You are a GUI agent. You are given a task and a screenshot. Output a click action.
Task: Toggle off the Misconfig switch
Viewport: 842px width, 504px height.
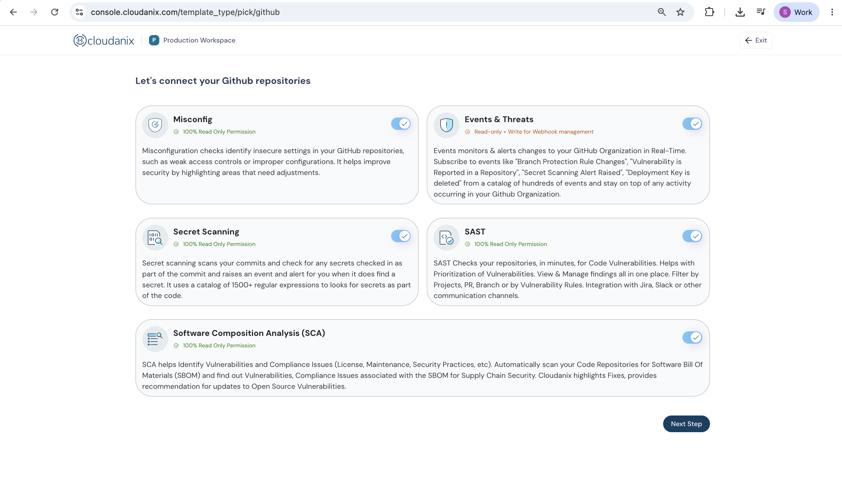[x=401, y=124]
